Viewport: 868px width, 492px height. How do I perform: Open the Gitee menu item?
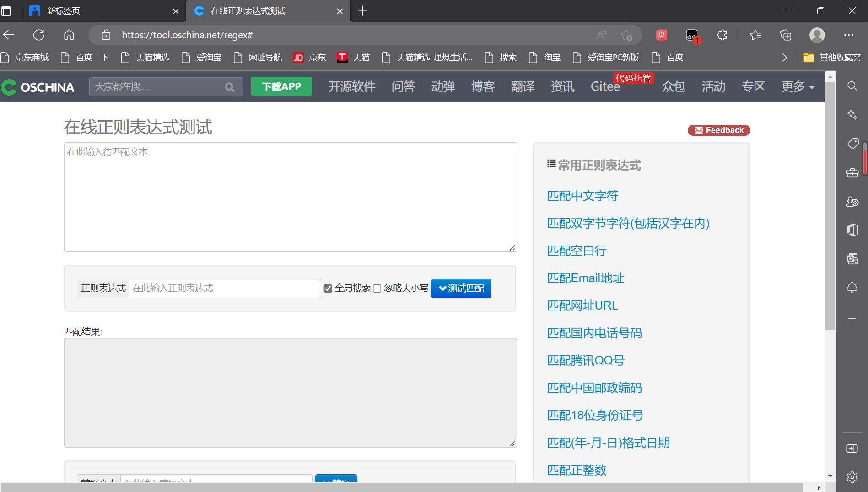[x=605, y=86]
